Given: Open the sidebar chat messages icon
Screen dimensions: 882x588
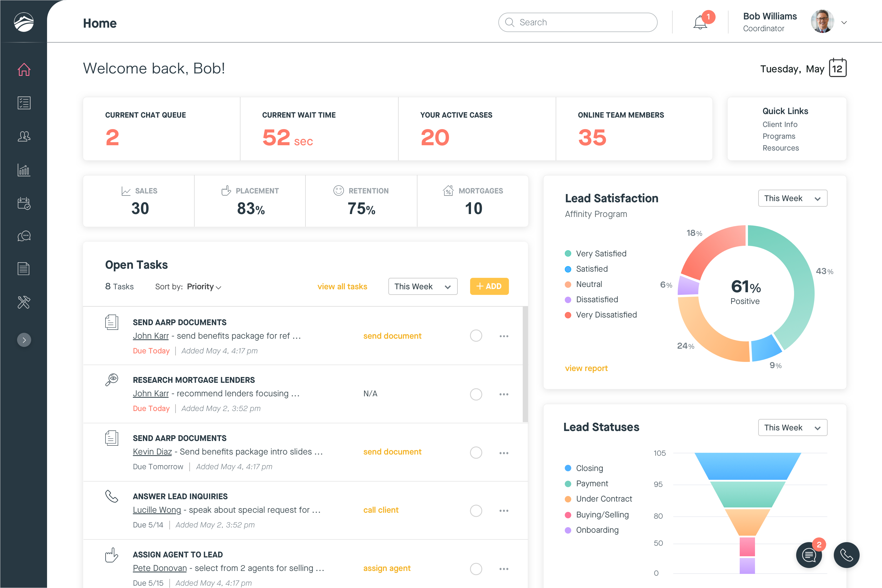Looking at the screenshot, I should coord(24,236).
